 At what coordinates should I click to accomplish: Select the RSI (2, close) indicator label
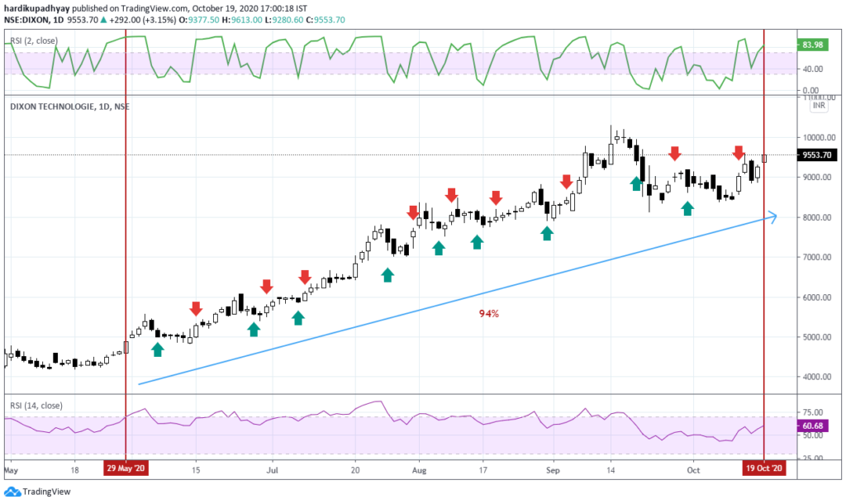tap(34, 41)
